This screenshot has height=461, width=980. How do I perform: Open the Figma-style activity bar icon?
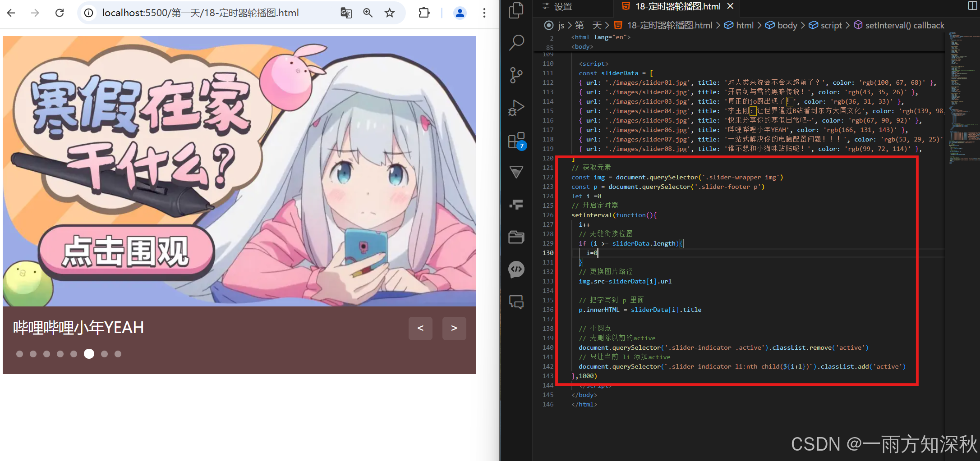(516, 205)
